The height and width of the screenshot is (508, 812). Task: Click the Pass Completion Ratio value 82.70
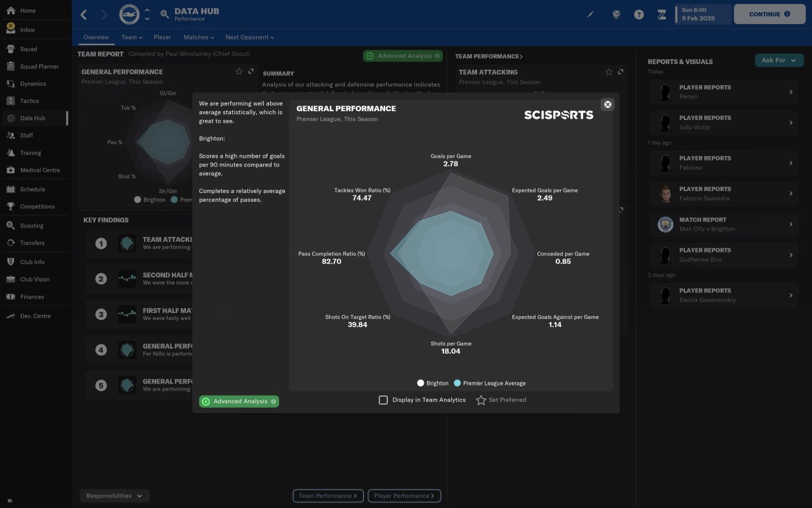coord(331,262)
